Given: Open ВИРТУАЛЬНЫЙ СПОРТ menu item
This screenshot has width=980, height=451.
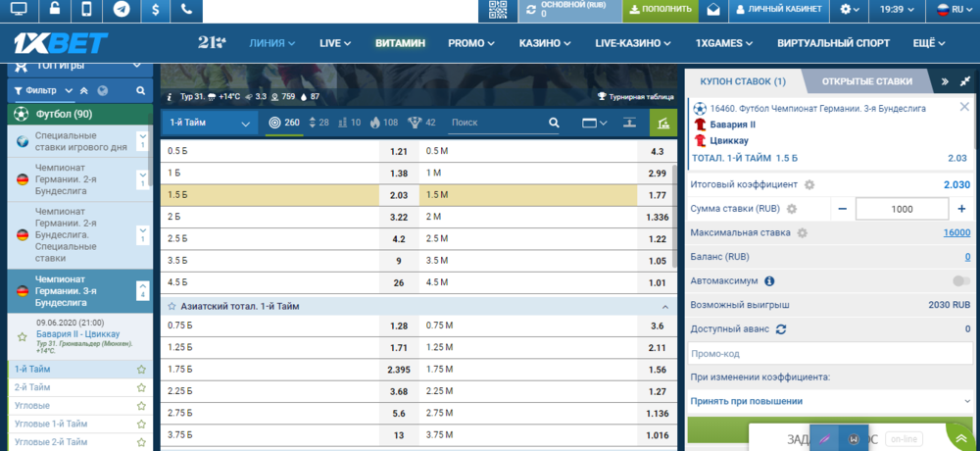Looking at the screenshot, I should point(833,43).
